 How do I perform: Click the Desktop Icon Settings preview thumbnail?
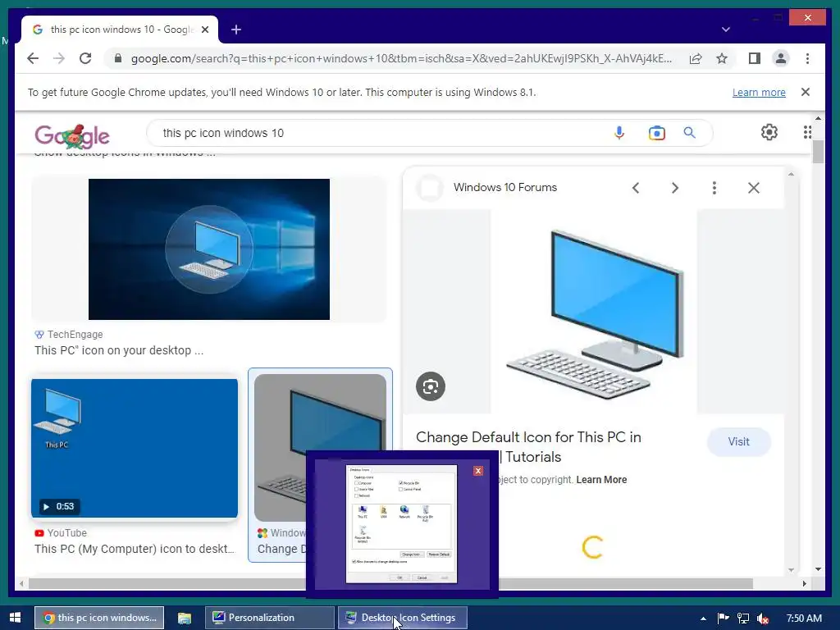(402, 524)
